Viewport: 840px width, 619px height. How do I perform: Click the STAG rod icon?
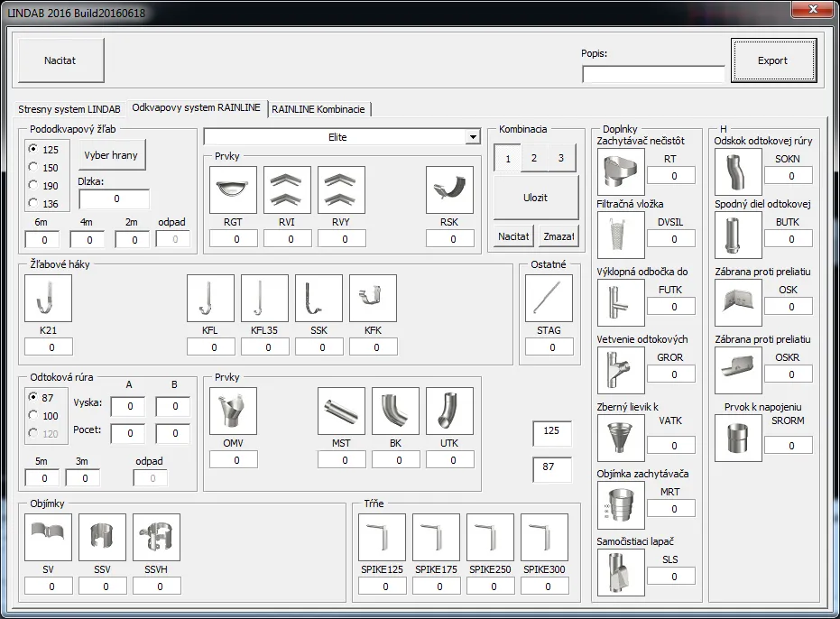pos(549,298)
